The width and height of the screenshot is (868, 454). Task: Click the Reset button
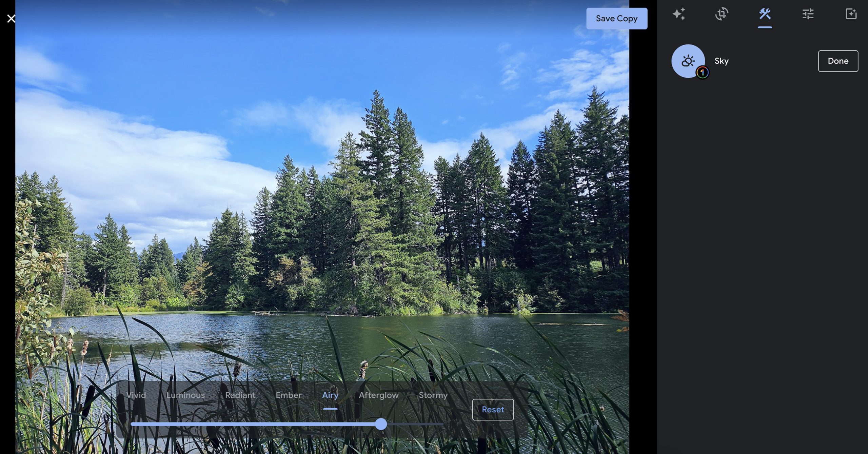(493, 409)
